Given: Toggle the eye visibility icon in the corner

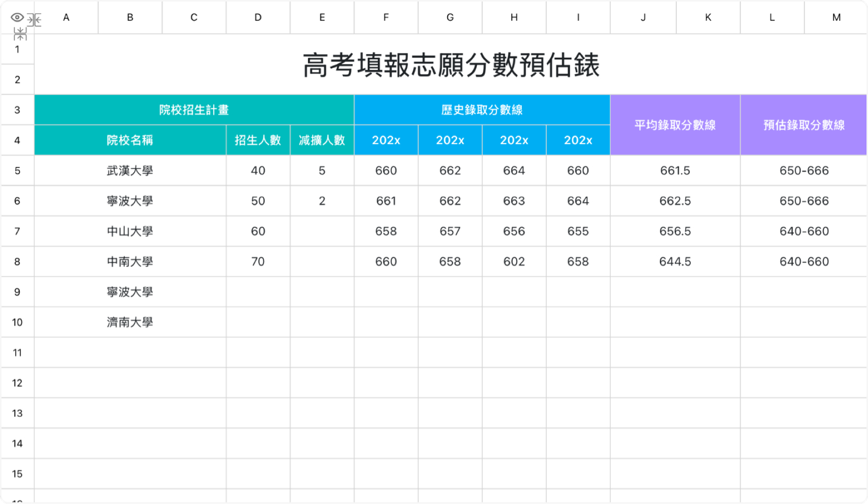Looking at the screenshot, I should coord(17,17).
